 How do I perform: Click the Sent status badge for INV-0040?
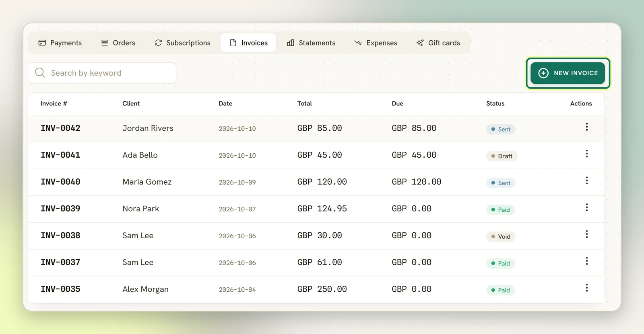click(x=501, y=183)
